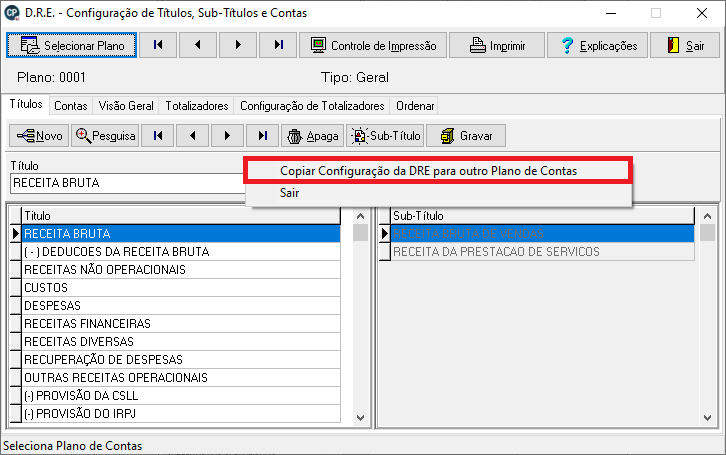This screenshot has height=455, width=726.
Task: Move to previous title record
Action: [193, 136]
